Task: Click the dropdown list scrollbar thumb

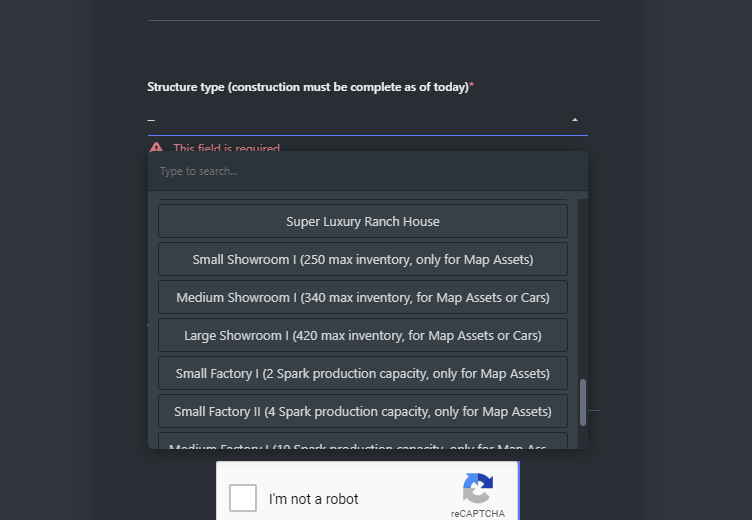Action: (x=583, y=402)
